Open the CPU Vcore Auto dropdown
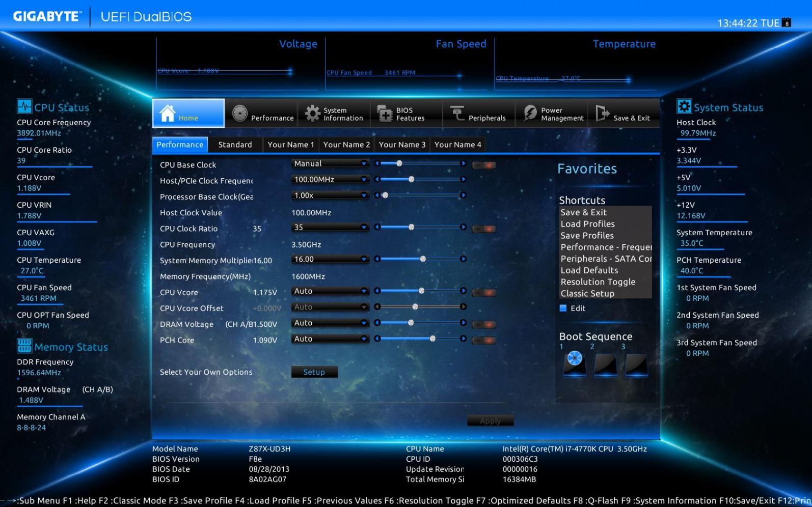The width and height of the screenshot is (812, 507). [330, 291]
